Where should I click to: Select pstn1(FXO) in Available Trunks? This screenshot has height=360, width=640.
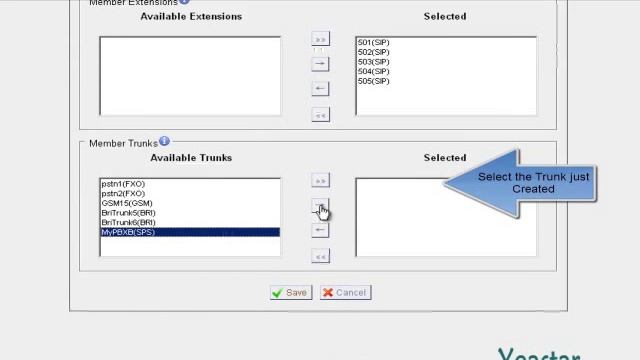[x=190, y=184]
